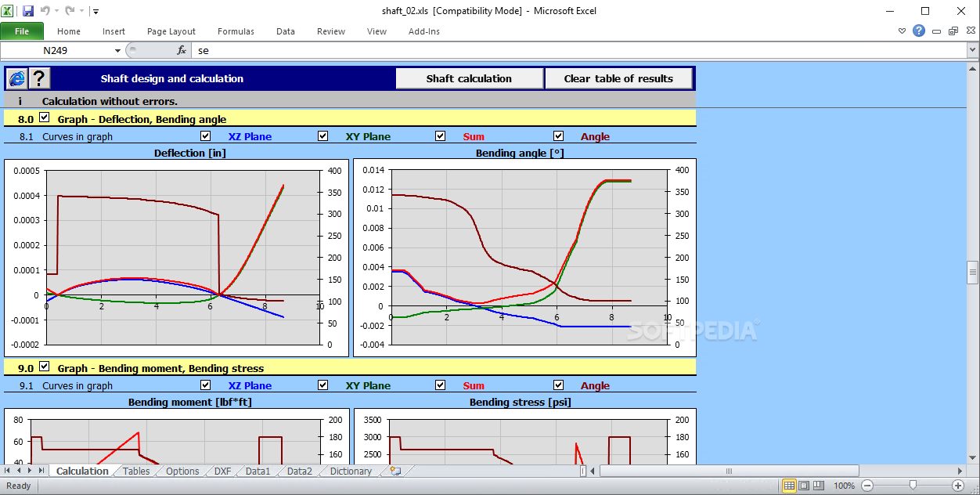Select the Calculation sheet tab

point(82,471)
